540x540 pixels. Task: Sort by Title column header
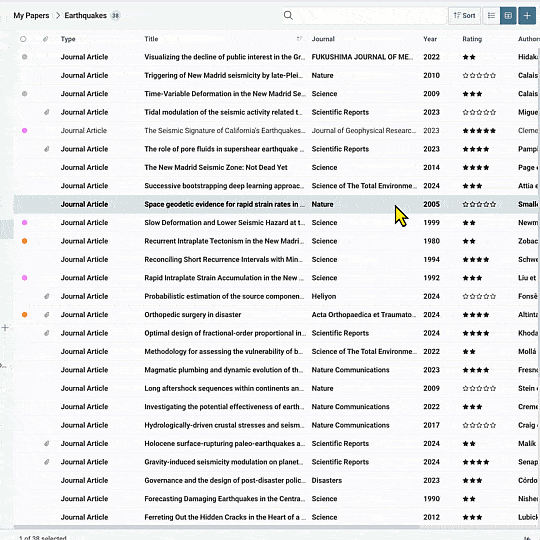151,39
